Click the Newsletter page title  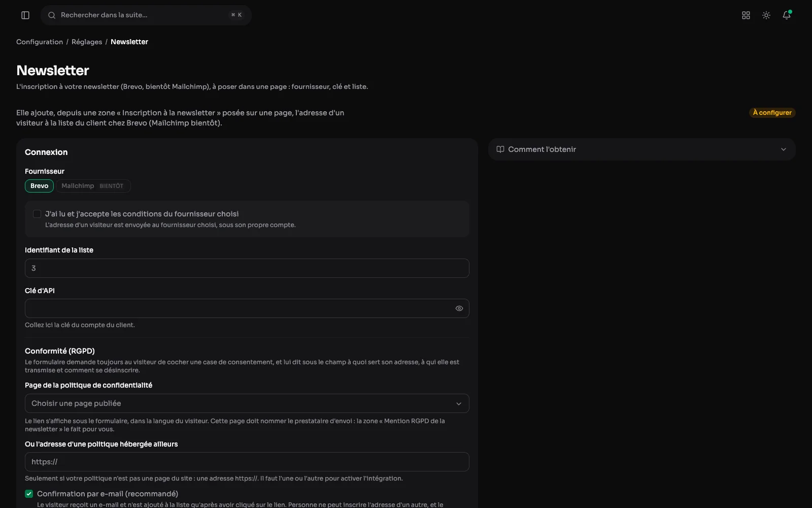pos(53,71)
